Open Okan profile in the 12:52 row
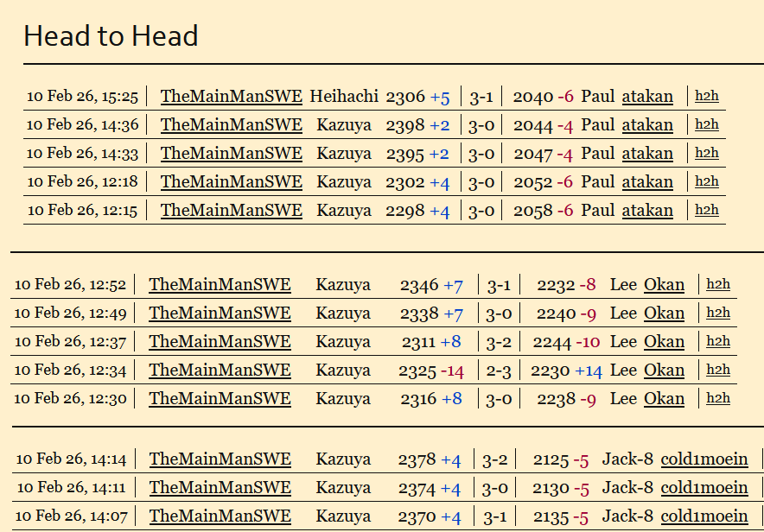764x532 pixels. tap(664, 285)
